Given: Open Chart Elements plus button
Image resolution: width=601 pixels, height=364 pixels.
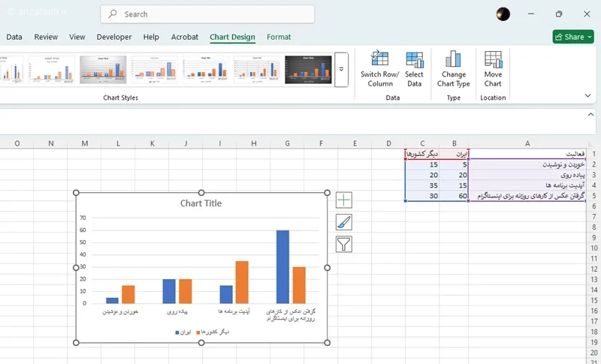Looking at the screenshot, I should 343,200.
